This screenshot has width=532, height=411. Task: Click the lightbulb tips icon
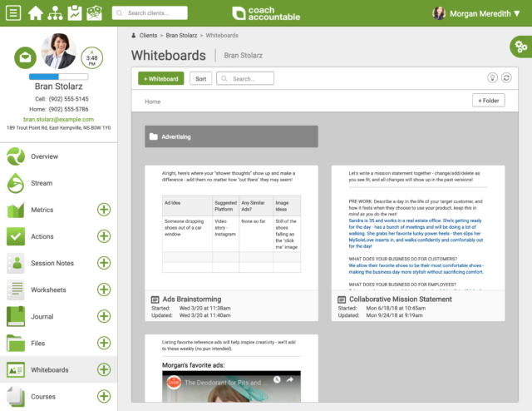(x=492, y=77)
